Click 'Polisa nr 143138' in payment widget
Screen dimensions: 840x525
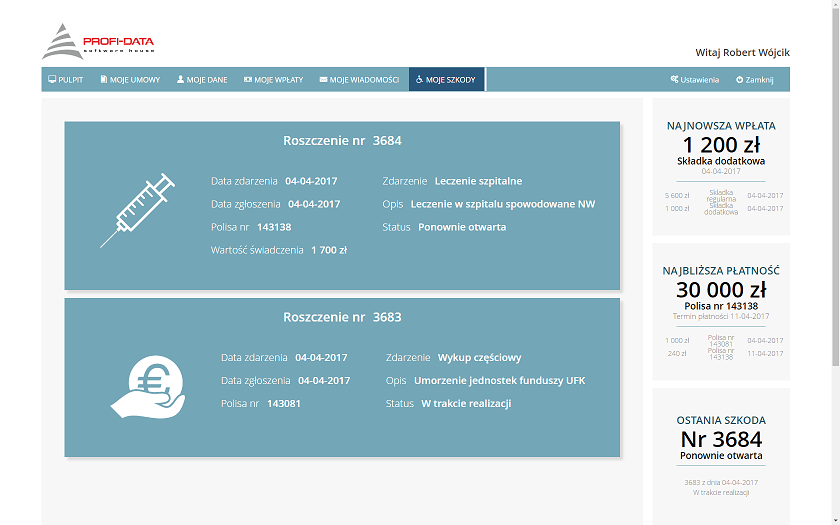(721, 306)
